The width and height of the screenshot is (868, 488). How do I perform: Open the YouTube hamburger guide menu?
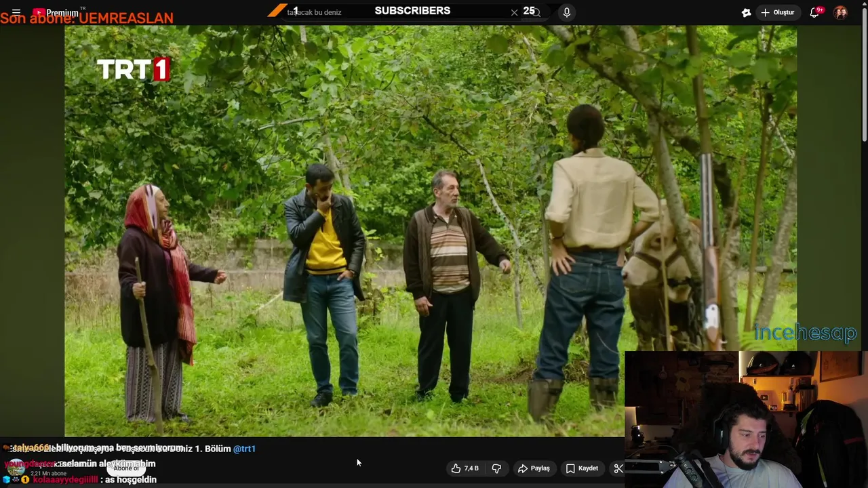(x=16, y=12)
